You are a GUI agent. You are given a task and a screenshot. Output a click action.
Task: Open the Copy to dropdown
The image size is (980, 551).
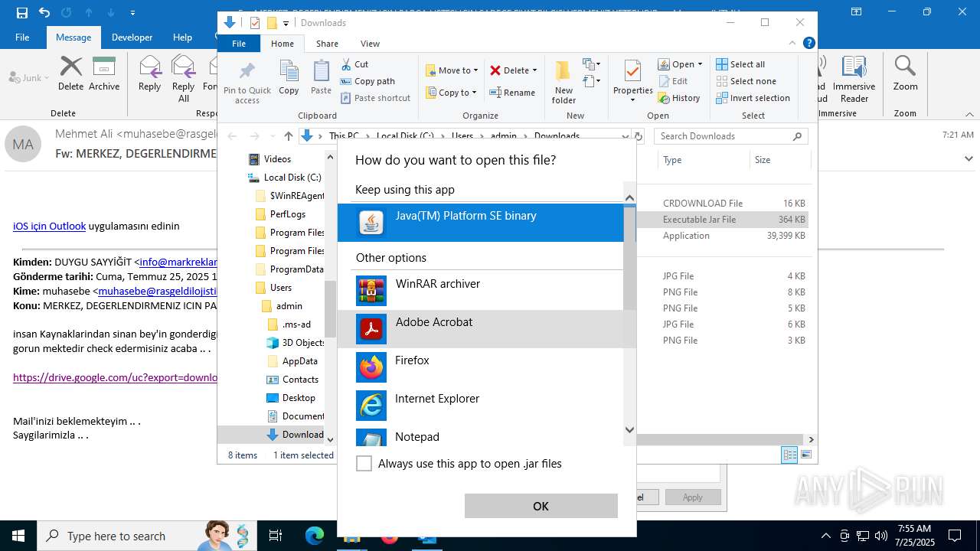click(x=451, y=93)
